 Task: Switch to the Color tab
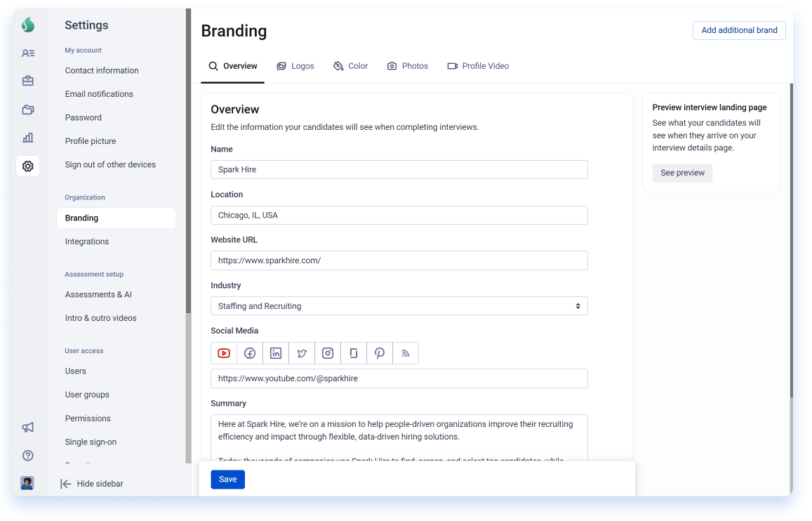point(351,66)
